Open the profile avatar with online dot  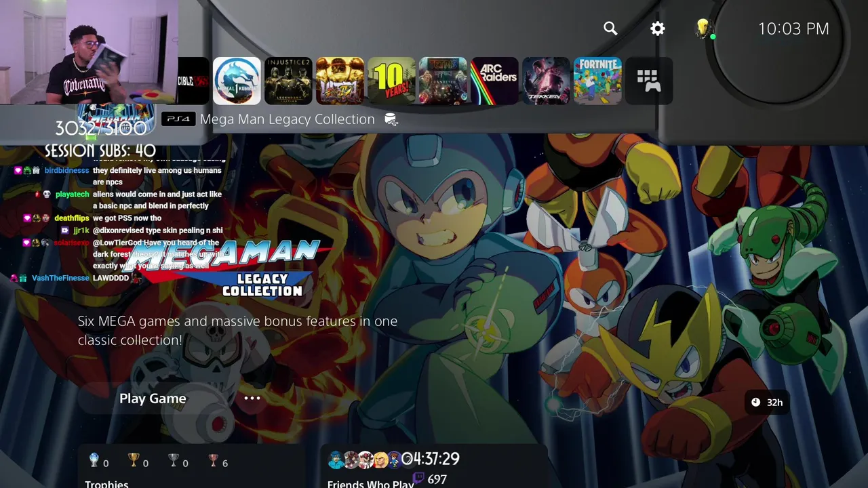[x=703, y=28]
